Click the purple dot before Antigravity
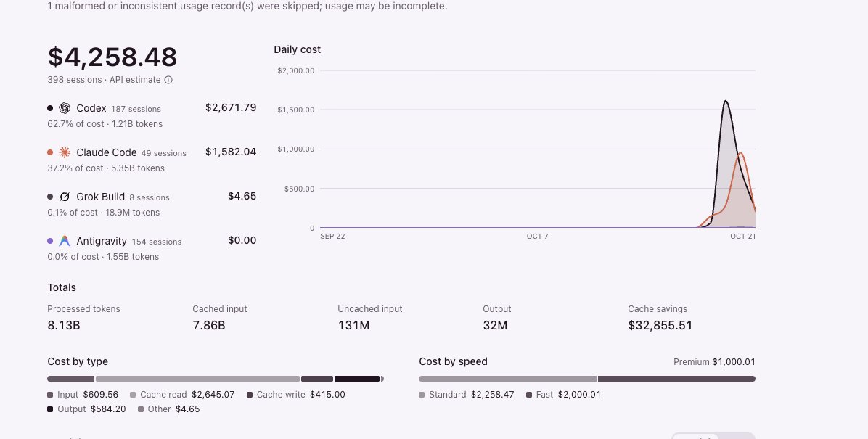This screenshot has width=868, height=439. [50, 241]
